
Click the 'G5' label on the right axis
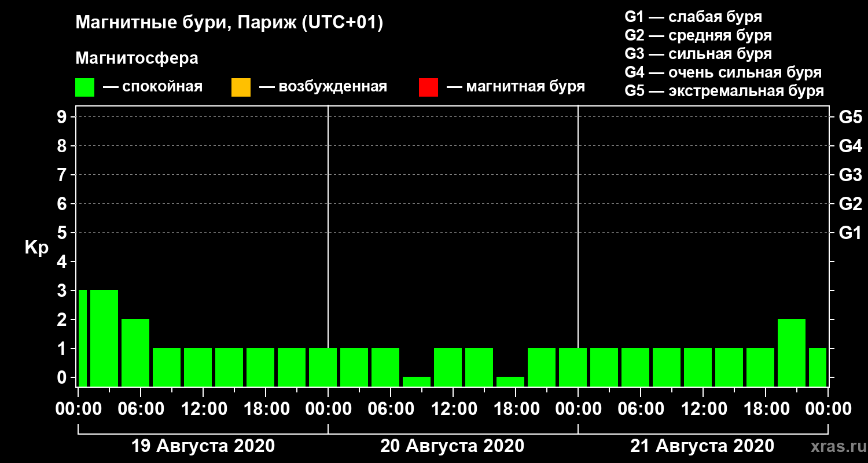coord(851,117)
